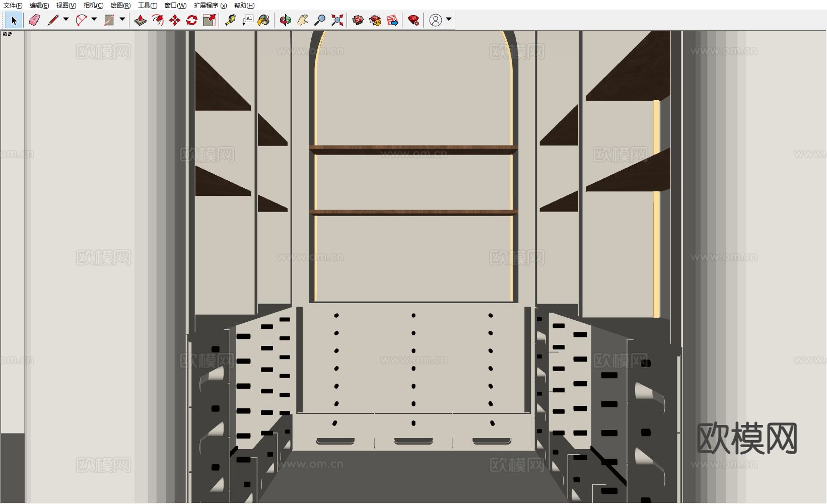Open the 3D Warehouse icon
The height and width of the screenshot is (504, 827).
(358, 20)
